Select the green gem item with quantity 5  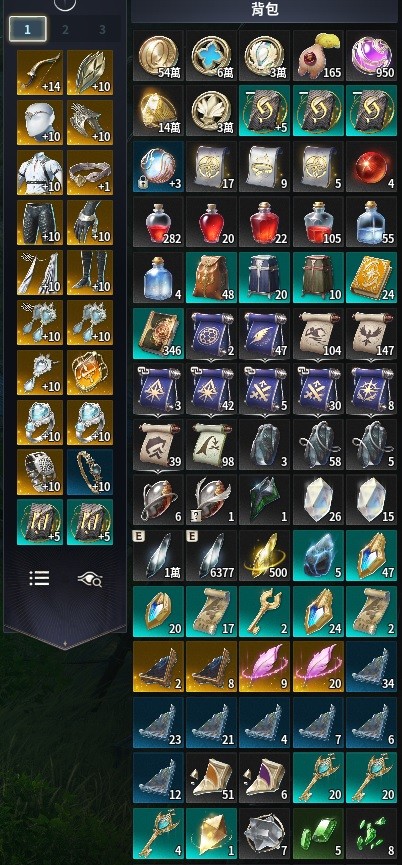tap(318, 832)
